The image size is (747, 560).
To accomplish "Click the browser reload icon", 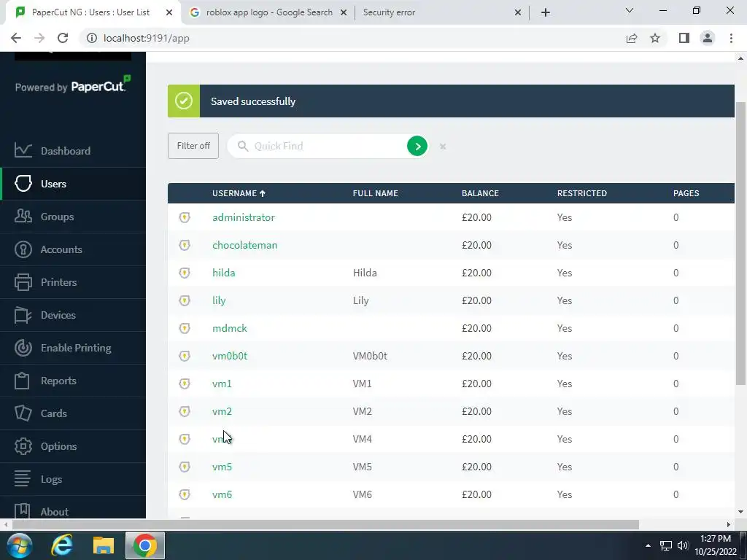I will pyautogui.click(x=63, y=38).
